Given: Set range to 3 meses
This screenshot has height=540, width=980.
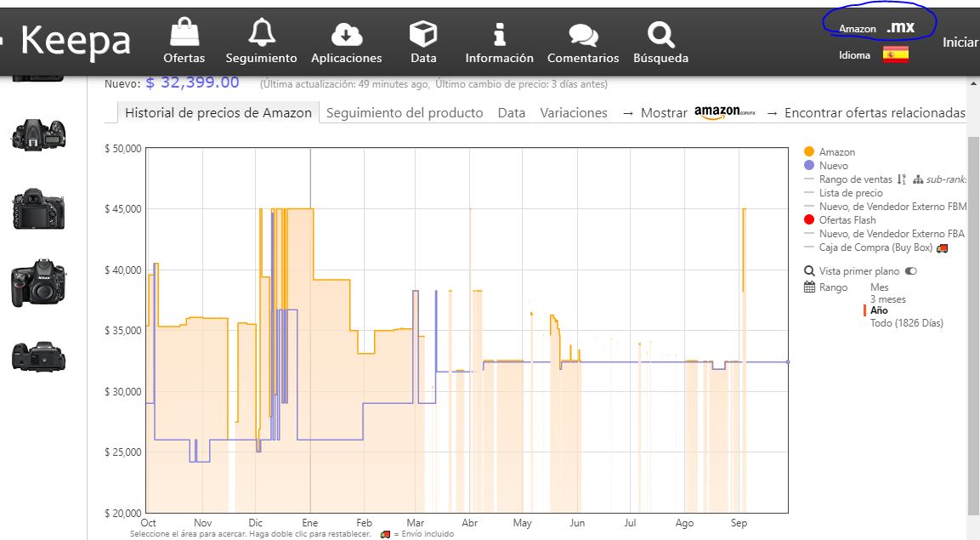Looking at the screenshot, I should click(887, 298).
